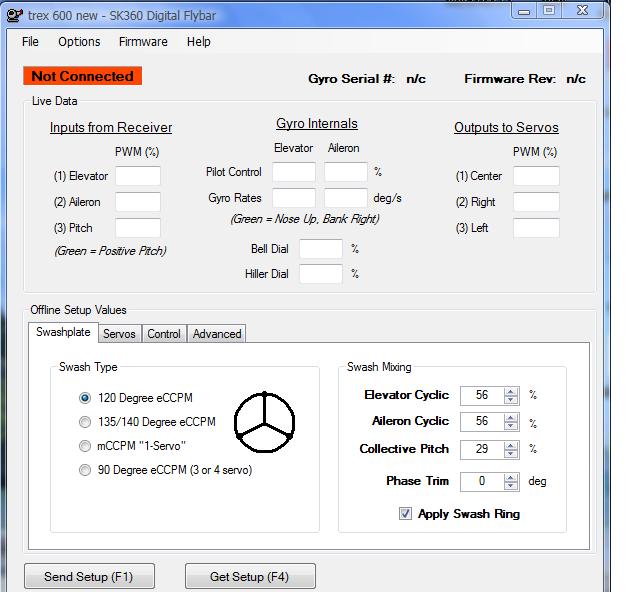Click the Phase Trim value field
640x592 pixels.
coord(482,481)
